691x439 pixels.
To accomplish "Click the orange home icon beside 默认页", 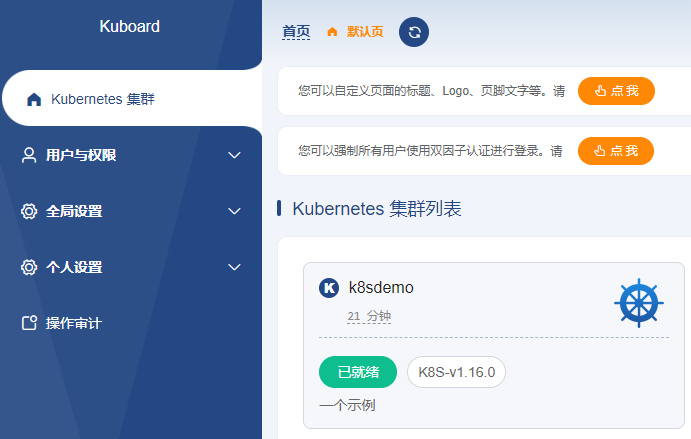I will pos(332,32).
